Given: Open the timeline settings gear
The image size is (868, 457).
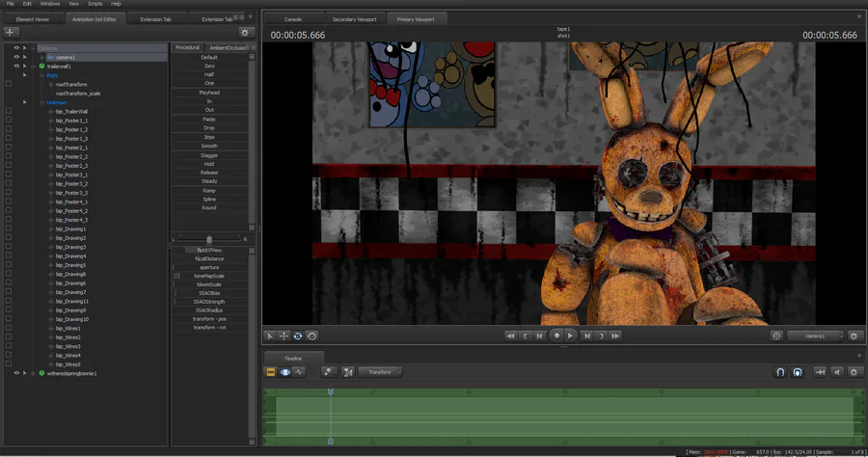Looking at the screenshot, I should tap(854, 372).
